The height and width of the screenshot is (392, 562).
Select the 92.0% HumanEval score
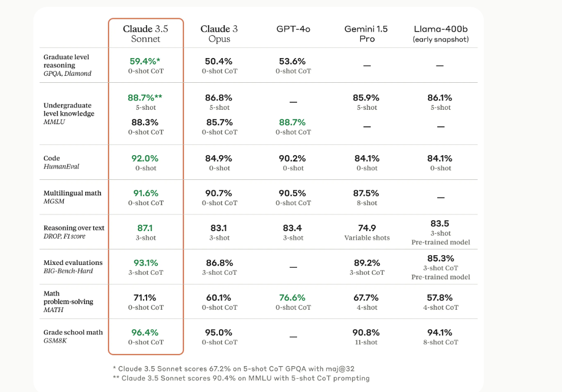pyautogui.click(x=145, y=158)
